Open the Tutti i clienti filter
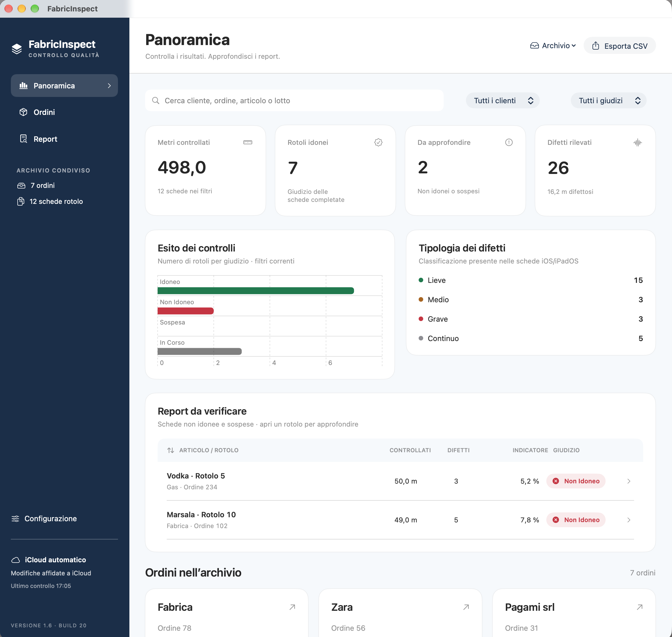The width and height of the screenshot is (672, 637). click(503, 100)
